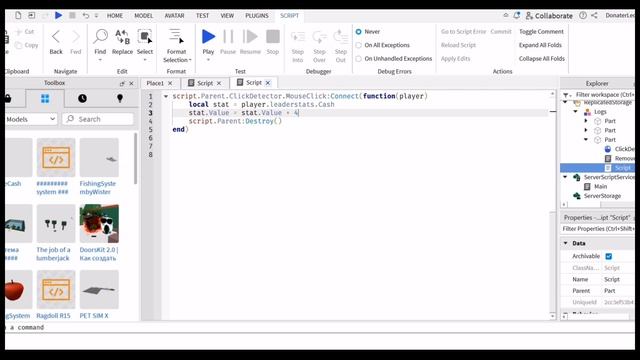Click Toggle Comment action
640x360 pixels.
[541, 32]
